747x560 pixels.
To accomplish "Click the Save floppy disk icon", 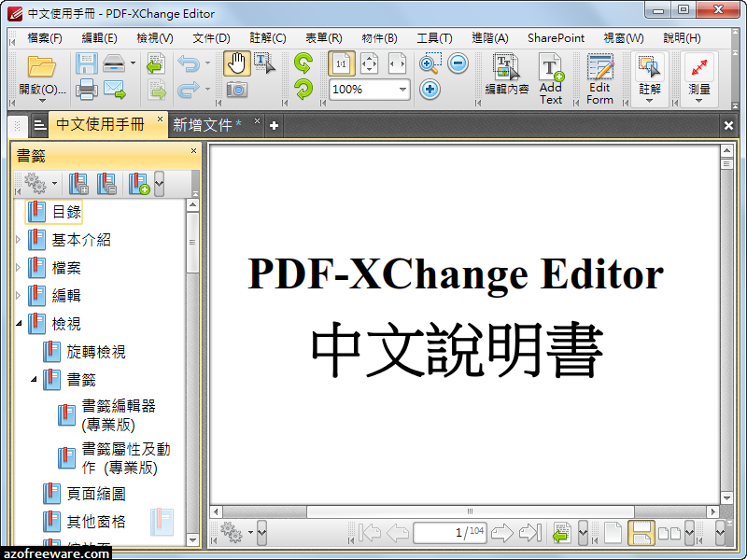I will [86, 63].
